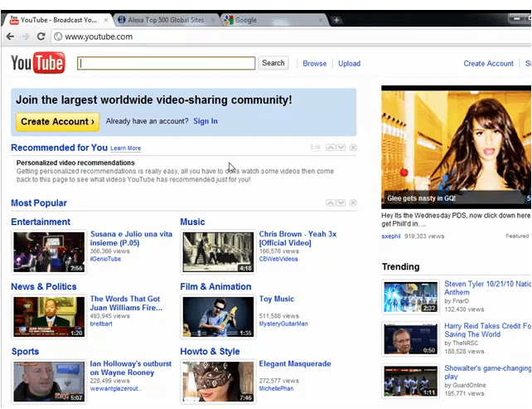This screenshot has height=409, width=532.
Task: Click the YouTube logo
Action: pos(38,62)
